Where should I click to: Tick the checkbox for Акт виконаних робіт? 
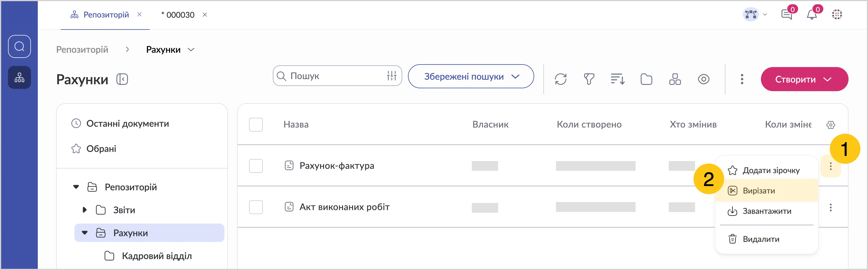tap(256, 207)
